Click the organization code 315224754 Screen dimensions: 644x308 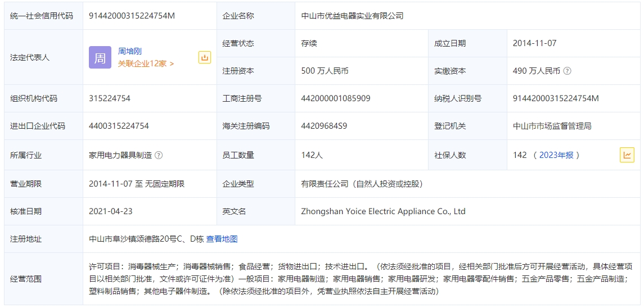(x=110, y=98)
